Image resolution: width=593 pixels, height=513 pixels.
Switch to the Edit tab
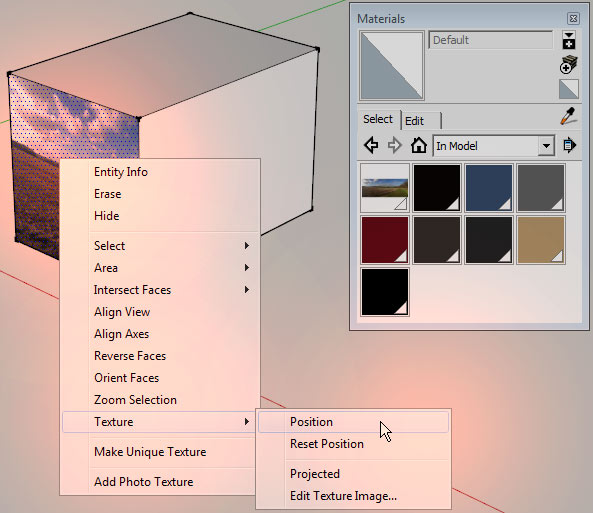[x=421, y=121]
